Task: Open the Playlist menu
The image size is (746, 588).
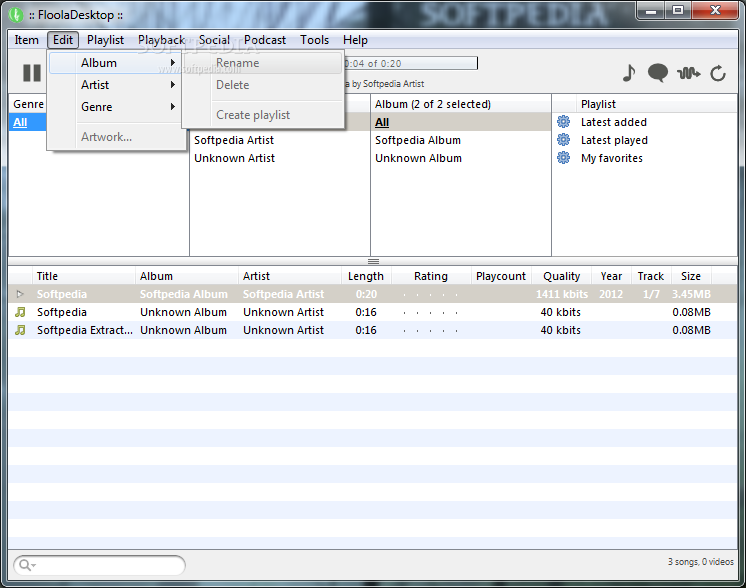Action: click(105, 40)
